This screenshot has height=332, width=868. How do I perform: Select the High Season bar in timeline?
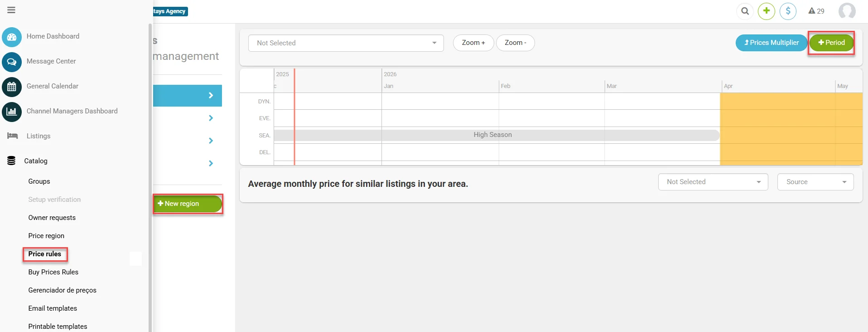click(497, 135)
